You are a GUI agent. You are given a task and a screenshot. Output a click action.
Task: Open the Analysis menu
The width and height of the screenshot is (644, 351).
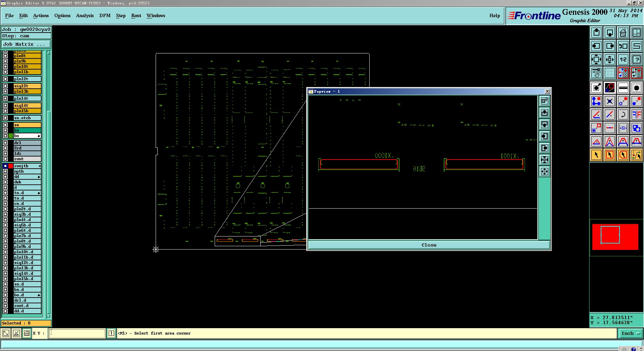coord(85,15)
